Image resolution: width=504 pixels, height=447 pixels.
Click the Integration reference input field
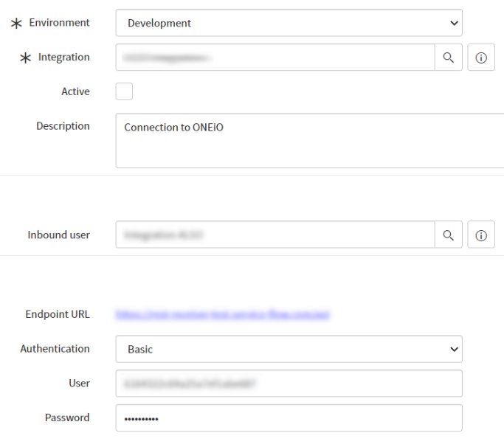[275, 58]
